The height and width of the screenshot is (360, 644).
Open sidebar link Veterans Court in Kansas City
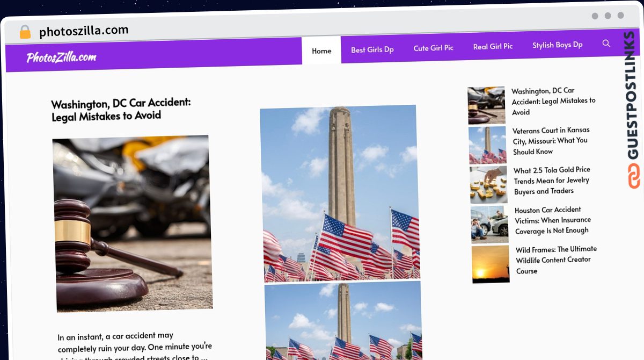(x=551, y=141)
